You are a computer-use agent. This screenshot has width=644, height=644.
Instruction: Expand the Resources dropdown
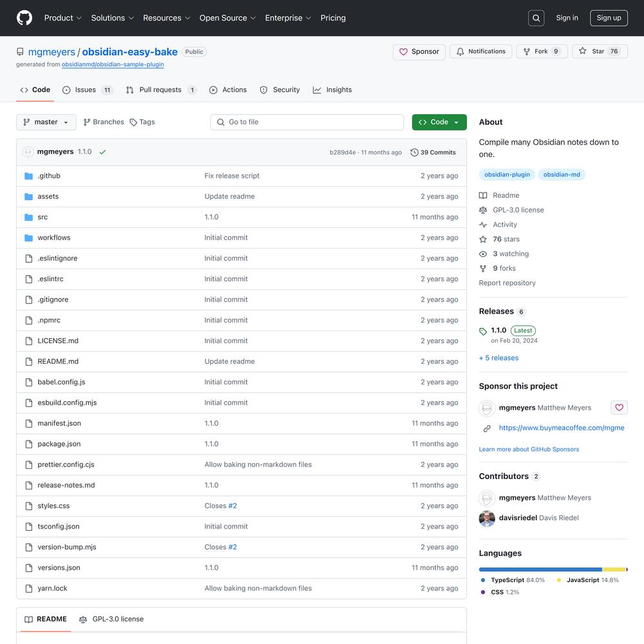166,18
